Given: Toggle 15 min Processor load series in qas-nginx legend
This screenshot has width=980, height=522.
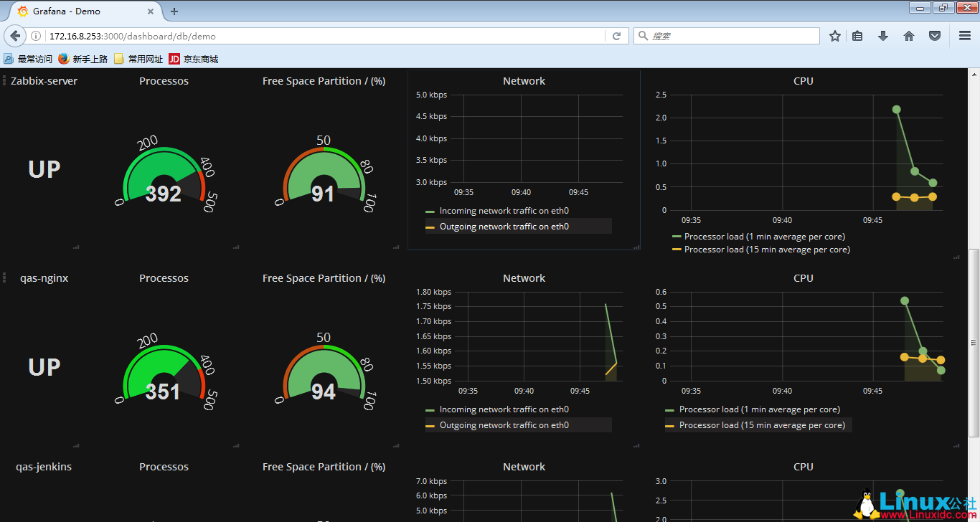Looking at the screenshot, I should point(762,425).
